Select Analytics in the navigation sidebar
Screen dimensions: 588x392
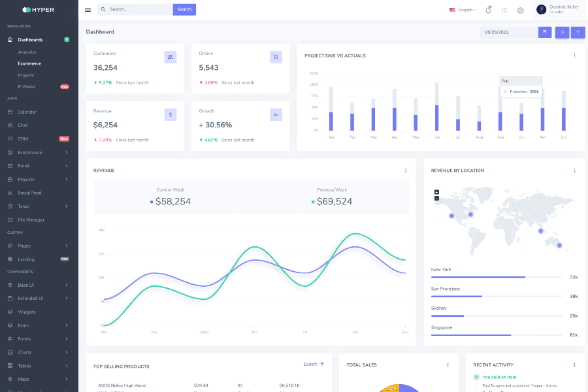pyautogui.click(x=27, y=52)
